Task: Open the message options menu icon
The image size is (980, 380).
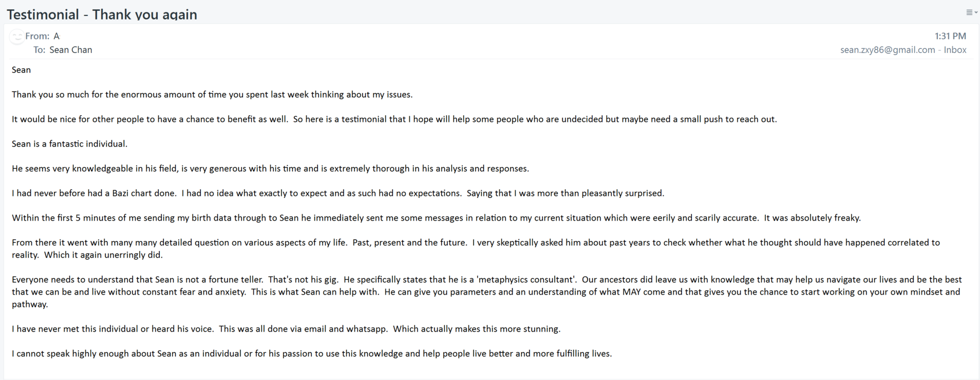Action: click(x=969, y=12)
